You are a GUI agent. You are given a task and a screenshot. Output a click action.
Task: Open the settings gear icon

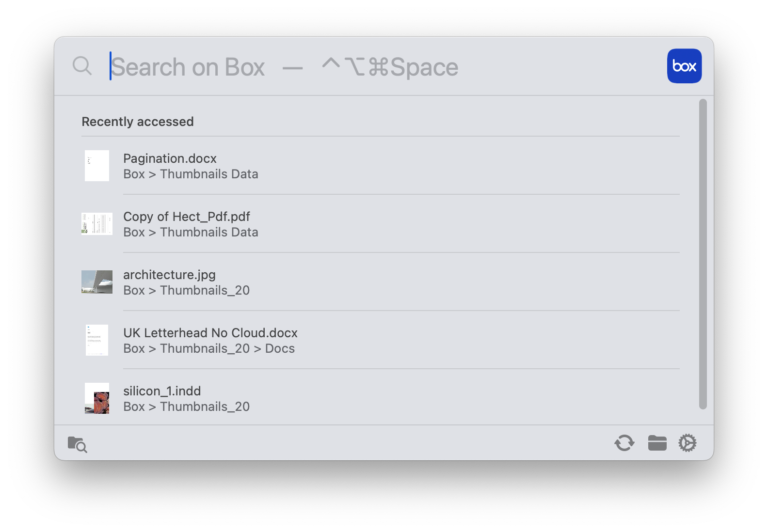tap(687, 443)
